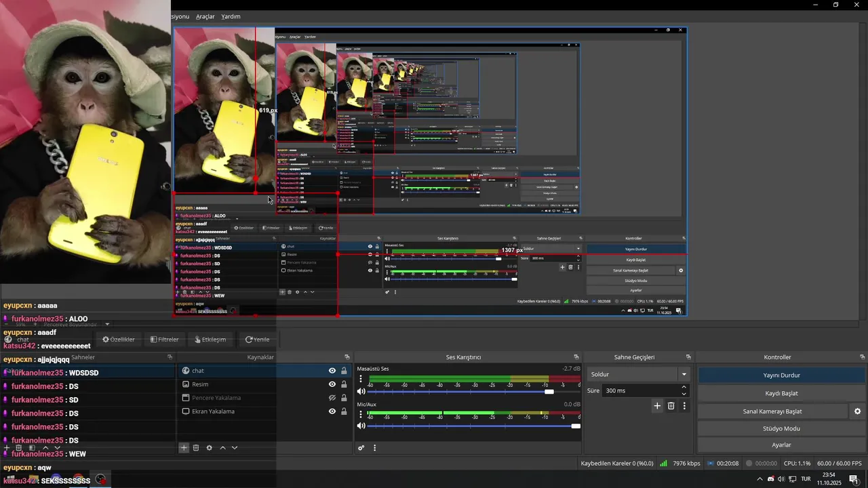
Task: Remove the scene transition with trash icon
Action: 671,406
